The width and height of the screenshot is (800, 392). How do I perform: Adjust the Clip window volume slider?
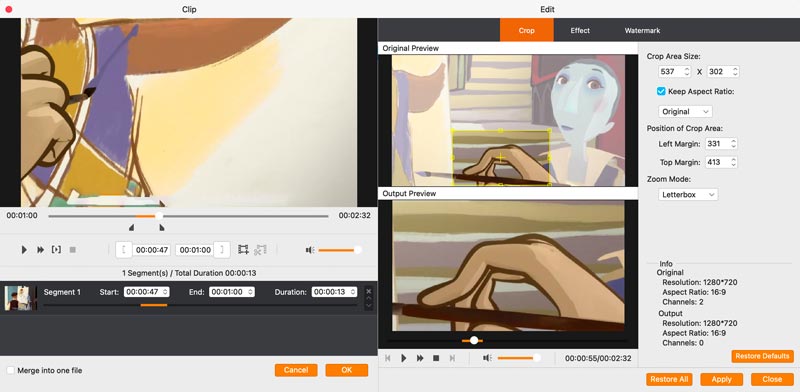(x=339, y=250)
